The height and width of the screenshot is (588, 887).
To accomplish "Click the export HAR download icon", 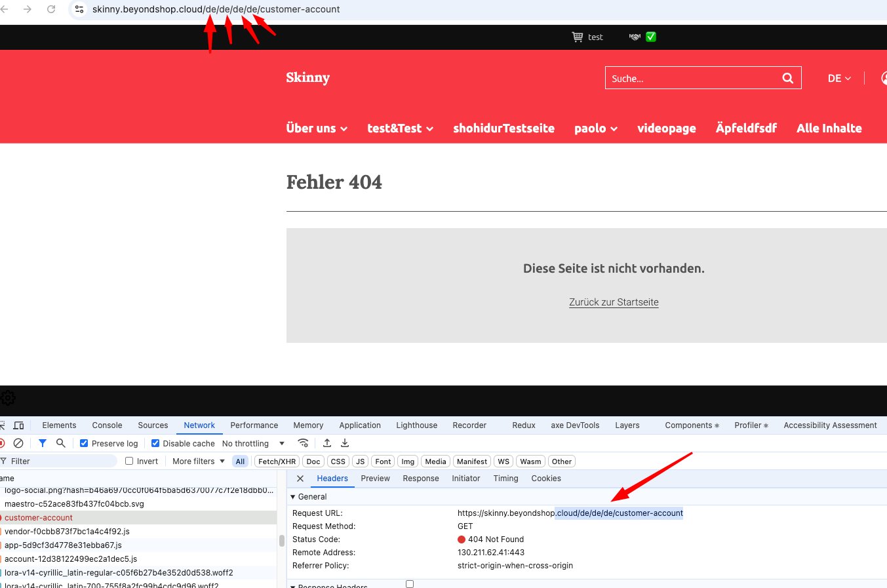I will click(x=345, y=443).
